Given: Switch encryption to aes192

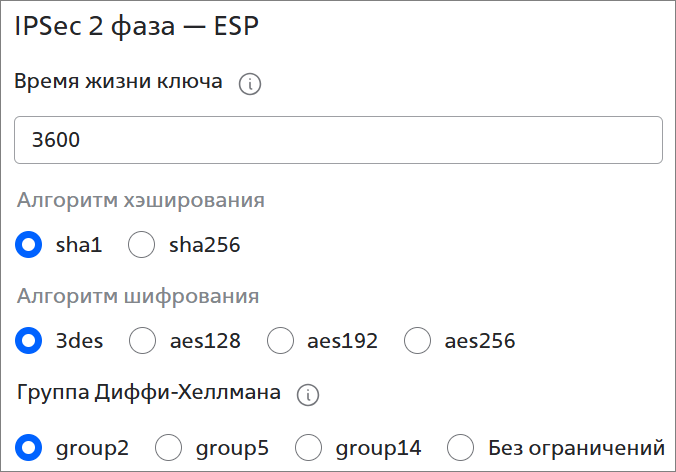Looking at the screenshot, I should pos(280,341).
